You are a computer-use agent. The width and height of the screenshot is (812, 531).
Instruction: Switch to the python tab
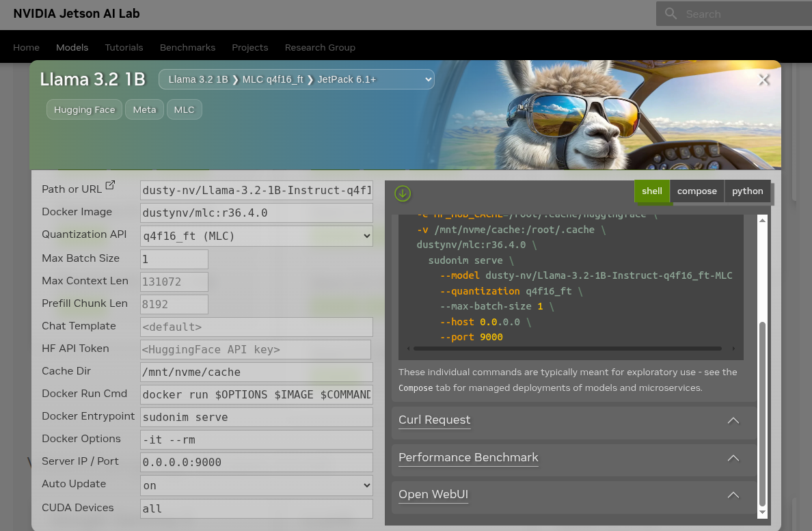point(747,191)
